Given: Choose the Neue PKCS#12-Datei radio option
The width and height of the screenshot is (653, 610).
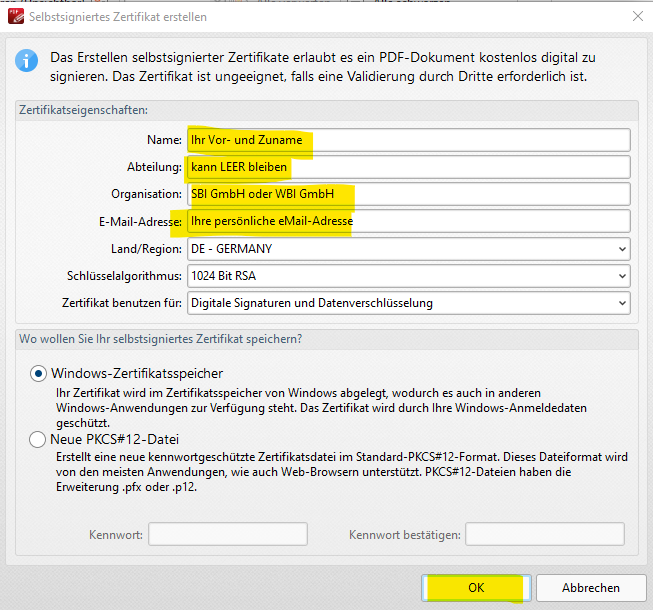Looking at the screenshot, I should pyautogui.click(x=38, y=439).
